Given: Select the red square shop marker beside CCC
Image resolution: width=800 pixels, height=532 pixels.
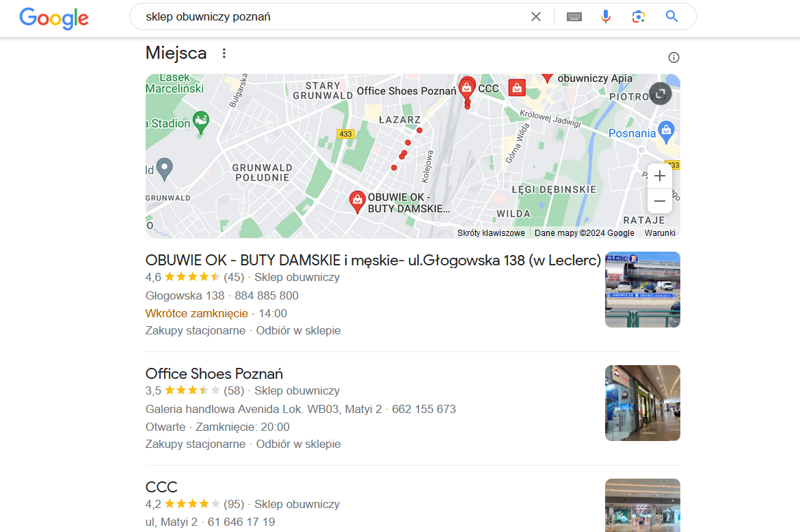Looking at the screenshot, I should (x=517, y=88).
